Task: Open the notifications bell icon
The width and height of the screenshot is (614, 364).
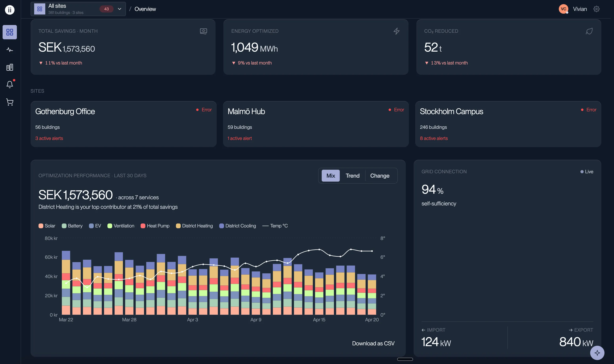Action: (x=10, y=84)
